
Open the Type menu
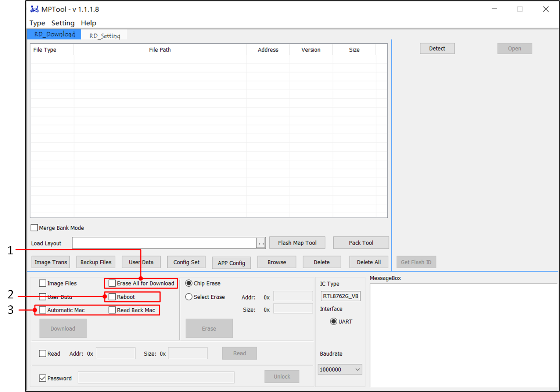pyautogui.click(x=37, y=23)
